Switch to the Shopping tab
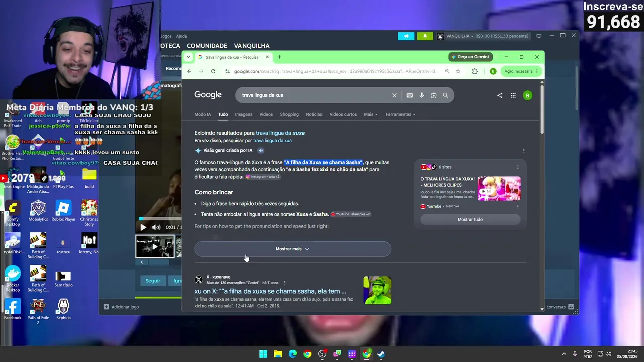This screenshot has width=644, height=362. (289, 114)
